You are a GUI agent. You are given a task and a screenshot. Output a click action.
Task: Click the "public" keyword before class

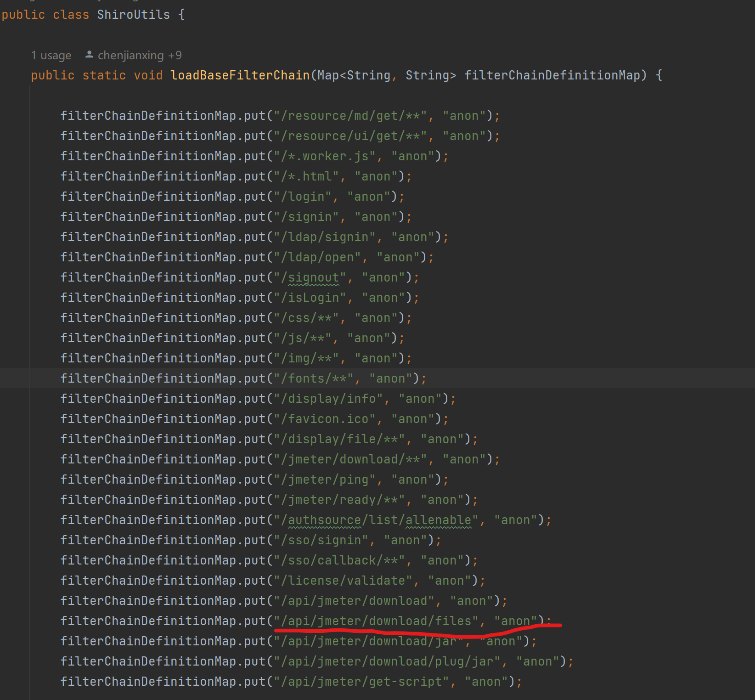coord(23,15)
